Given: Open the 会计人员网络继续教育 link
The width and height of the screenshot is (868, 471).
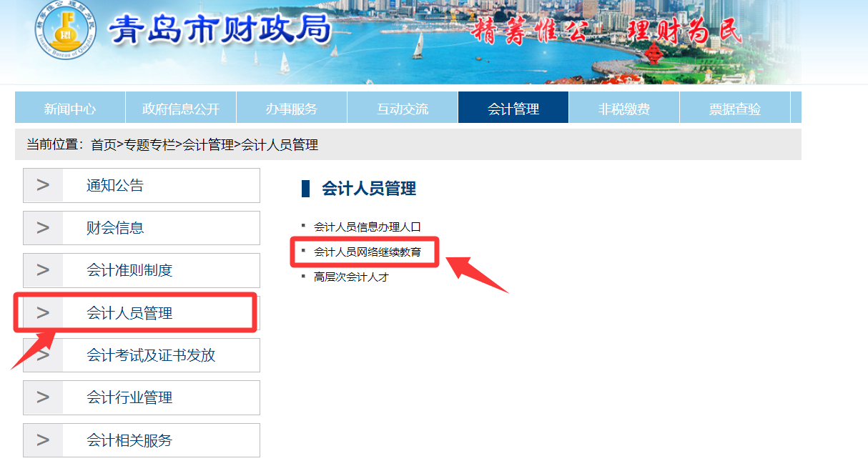Looking at the screenshot, I should click(x=368, y=252).
